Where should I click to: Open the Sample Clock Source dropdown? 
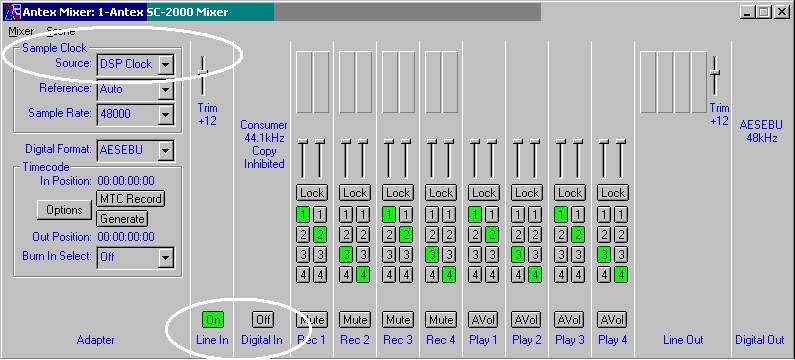(166, 64)
